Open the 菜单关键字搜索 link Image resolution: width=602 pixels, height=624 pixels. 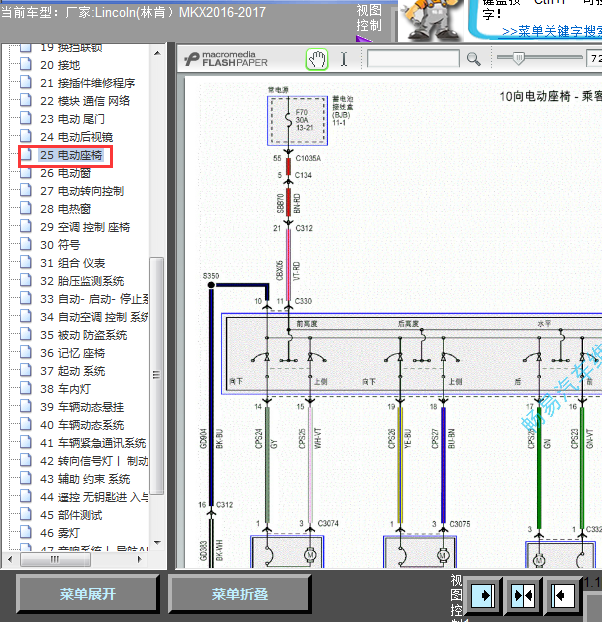click(551, 31)
